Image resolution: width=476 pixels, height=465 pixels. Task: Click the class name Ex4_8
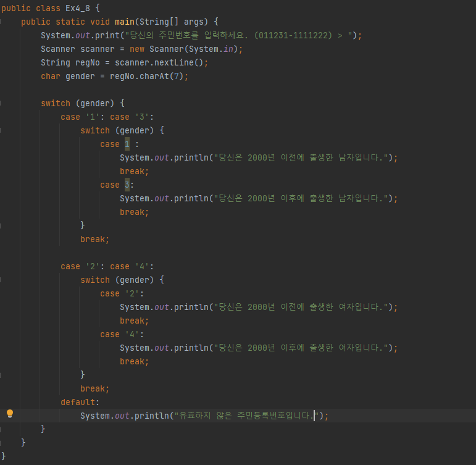point(78,8)
